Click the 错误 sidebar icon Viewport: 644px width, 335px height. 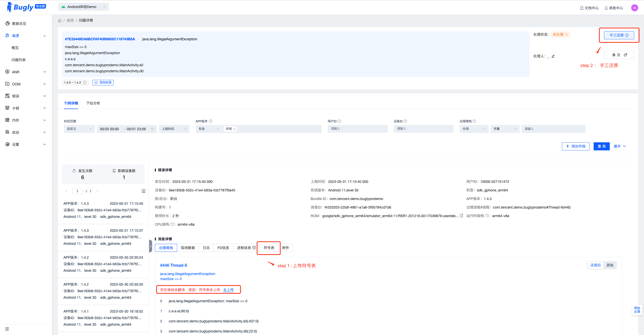click(8, 96)
